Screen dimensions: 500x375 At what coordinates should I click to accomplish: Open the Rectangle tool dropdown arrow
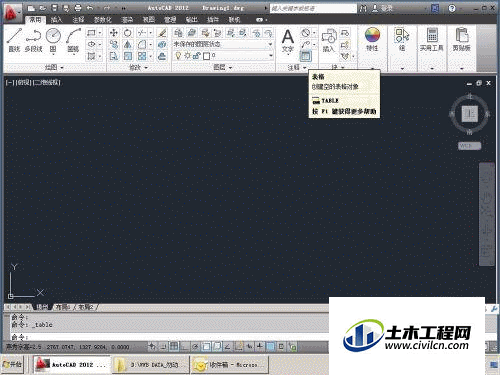click(100, 33)
